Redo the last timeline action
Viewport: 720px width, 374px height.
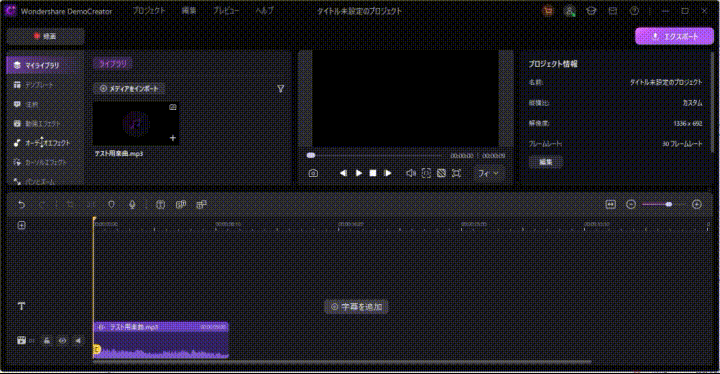point(42,204)
